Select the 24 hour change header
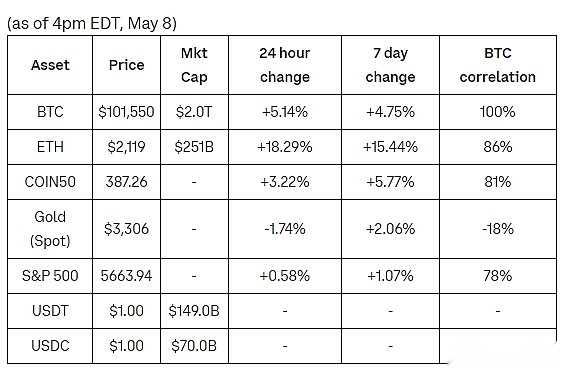Screen dimensions: 567x376 [285, 65]
